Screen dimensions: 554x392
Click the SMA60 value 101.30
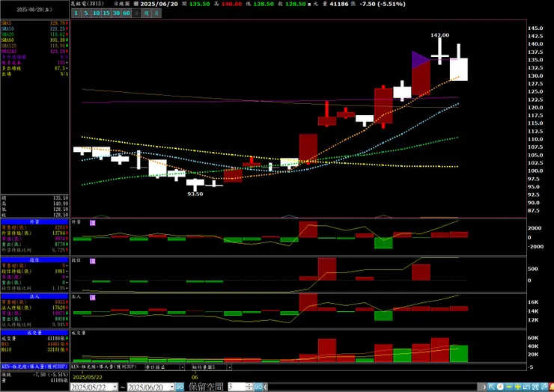(x=58, y=40)
